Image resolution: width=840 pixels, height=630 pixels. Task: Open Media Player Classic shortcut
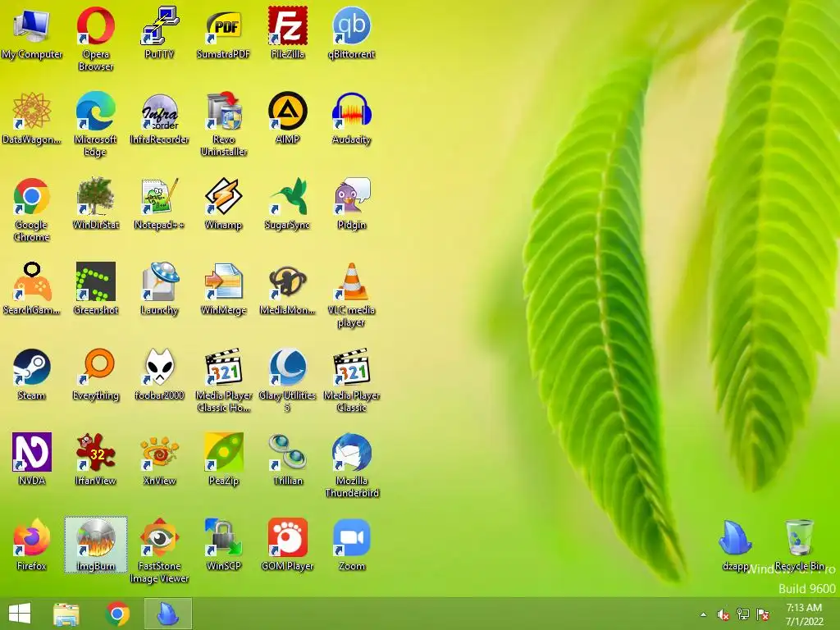pyautogui.click(x=351, y=380)
